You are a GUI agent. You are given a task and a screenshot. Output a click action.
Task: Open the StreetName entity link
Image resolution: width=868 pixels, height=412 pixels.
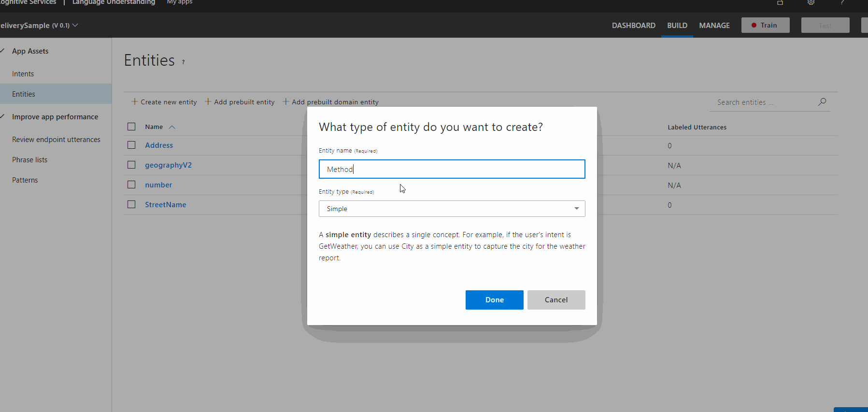coord(165,205)
